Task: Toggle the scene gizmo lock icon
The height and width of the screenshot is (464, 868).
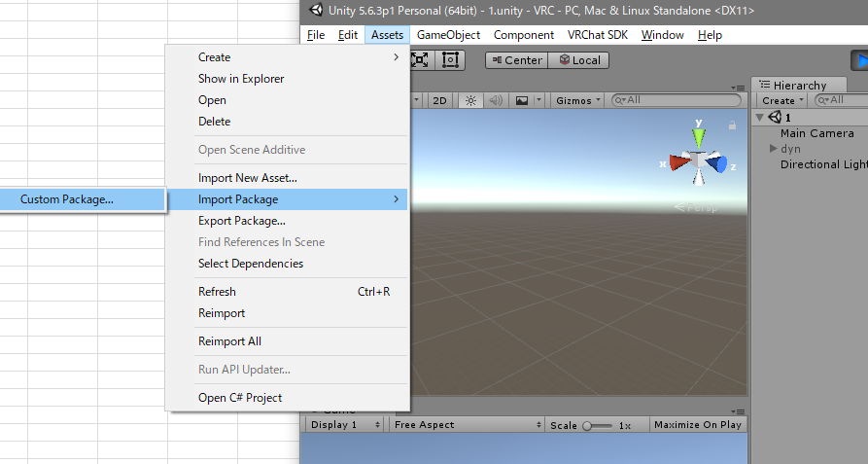Action: [x=732, y=125]
